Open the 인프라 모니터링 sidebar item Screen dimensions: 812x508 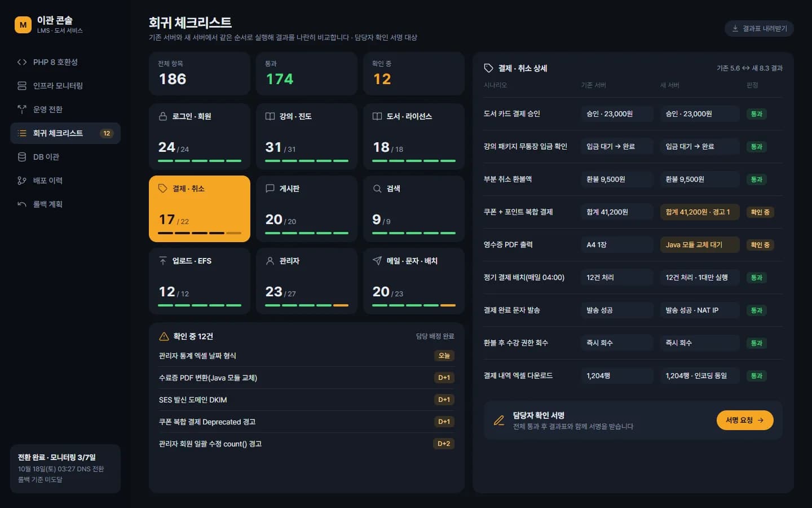coord(65,86)
